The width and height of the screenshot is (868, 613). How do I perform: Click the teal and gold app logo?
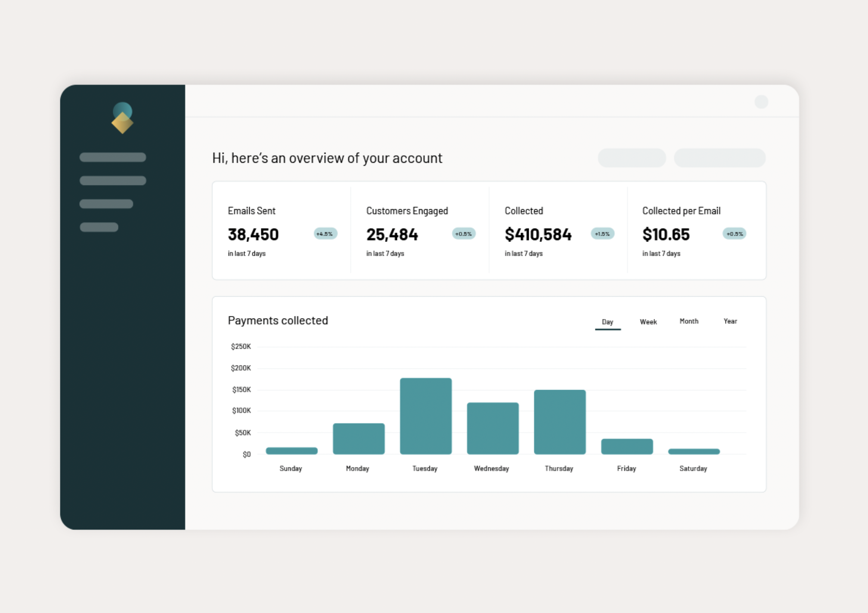[x=122, y=118]
